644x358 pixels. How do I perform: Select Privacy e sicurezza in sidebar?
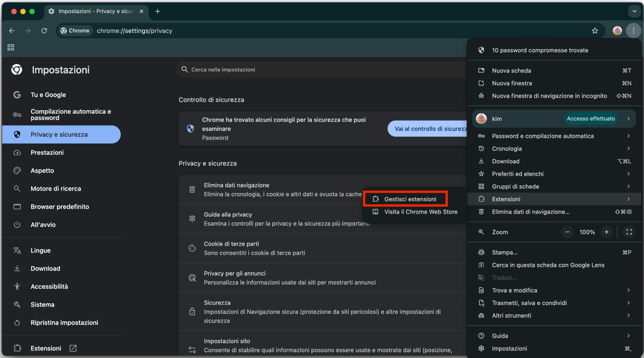point(62,134)
